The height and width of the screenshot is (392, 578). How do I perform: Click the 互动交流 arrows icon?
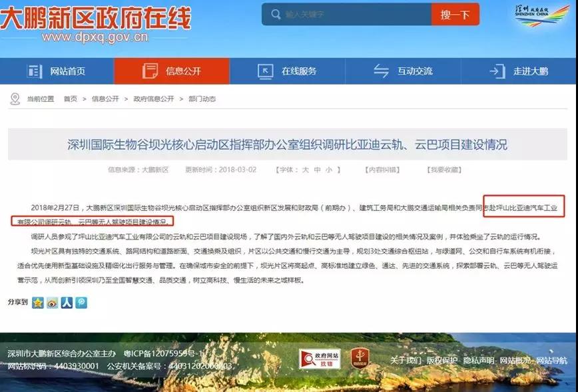(381, 71)
